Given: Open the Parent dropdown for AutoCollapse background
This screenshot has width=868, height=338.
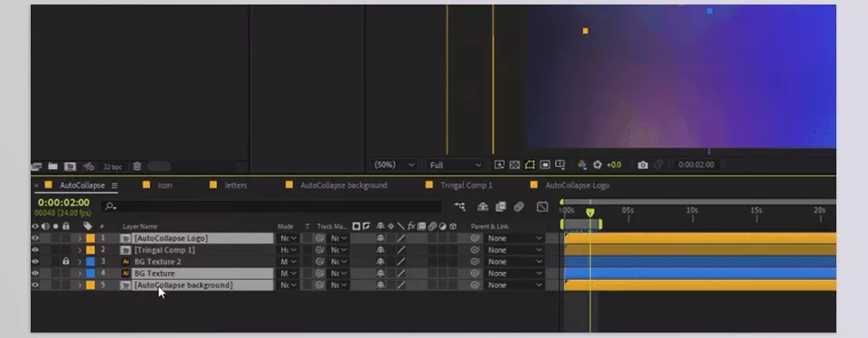Looking at the screenshot, I should tap(514, 286).
